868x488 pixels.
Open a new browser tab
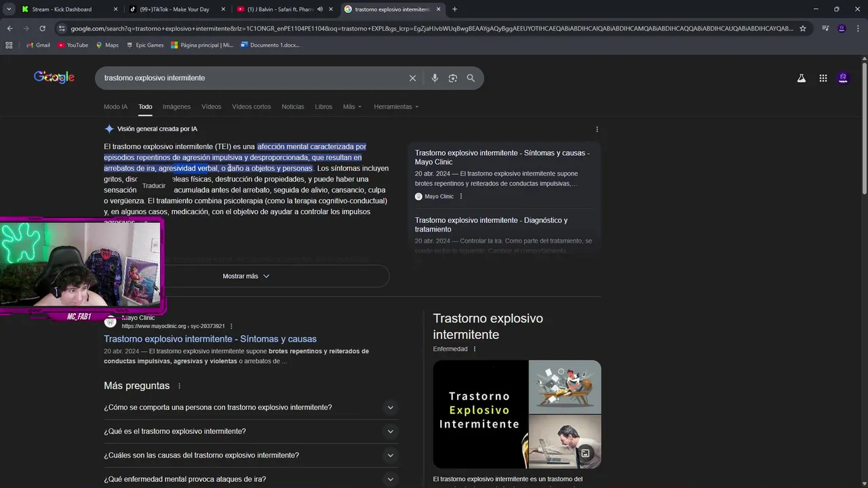click(454, 9)
